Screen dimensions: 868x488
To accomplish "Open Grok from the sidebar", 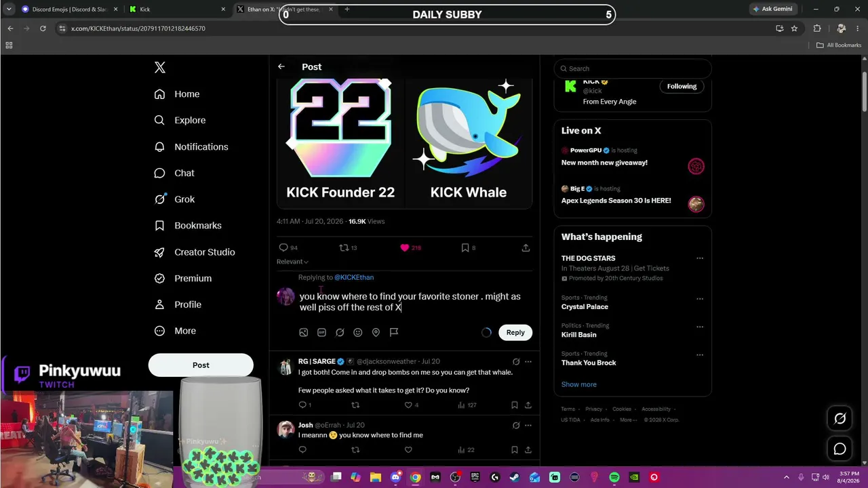I will (175, 199).
